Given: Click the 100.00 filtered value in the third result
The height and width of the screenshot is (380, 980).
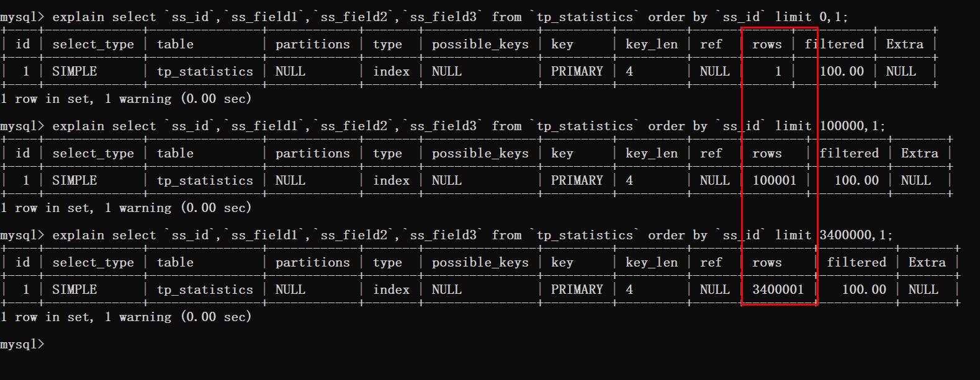Looking at the screenshot, I should point(864,289).
